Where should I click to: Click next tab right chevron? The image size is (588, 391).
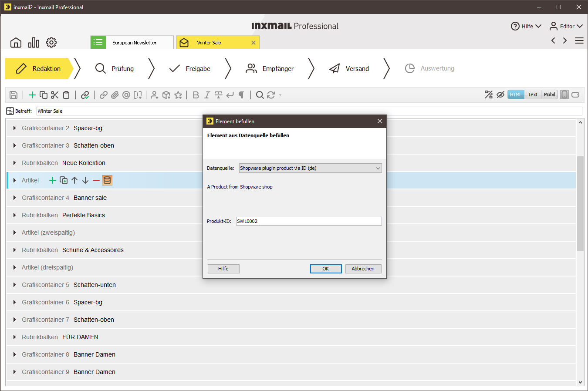565,40
